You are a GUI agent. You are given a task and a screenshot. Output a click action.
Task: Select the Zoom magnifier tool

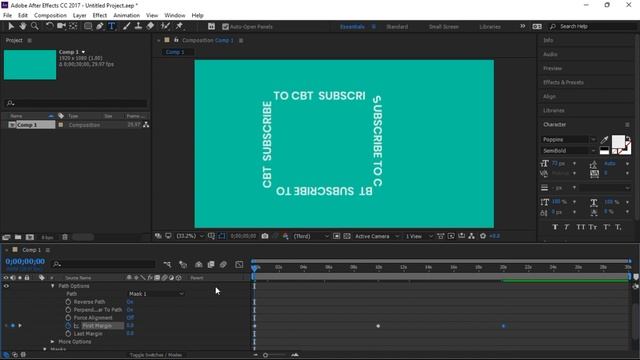tap(35, 26)
